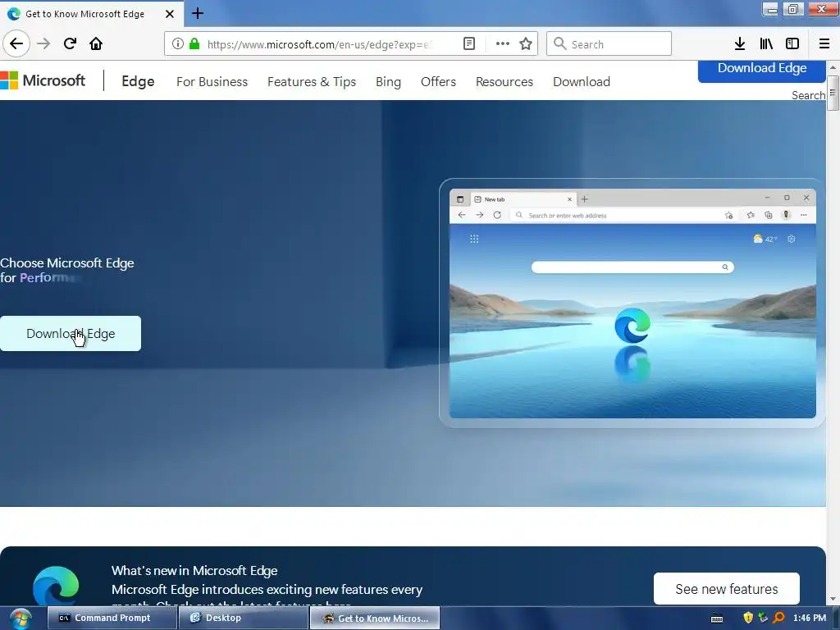Switch to Command Prompt in the taskbar
840x630 pixels.
[112, 618]
